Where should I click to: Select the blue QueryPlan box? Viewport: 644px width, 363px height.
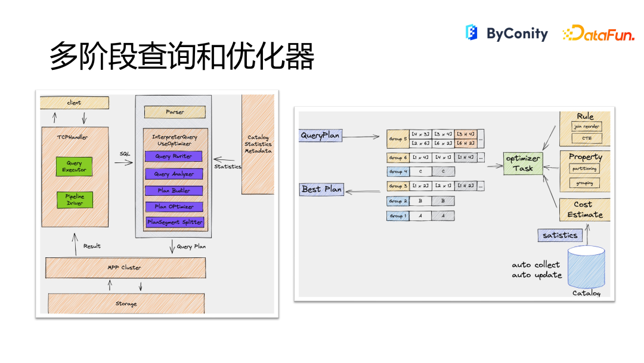pyautogui.click(x=320, y=136)
